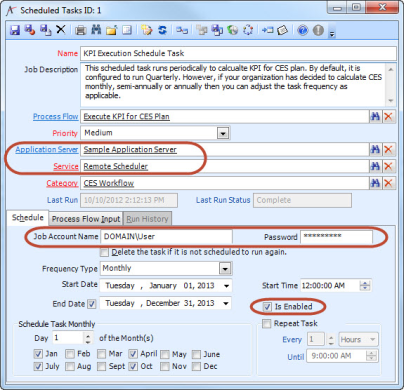Click the Refresh arrows toolbar icon
The image size is (404, 390).
[x=162, y=30]
